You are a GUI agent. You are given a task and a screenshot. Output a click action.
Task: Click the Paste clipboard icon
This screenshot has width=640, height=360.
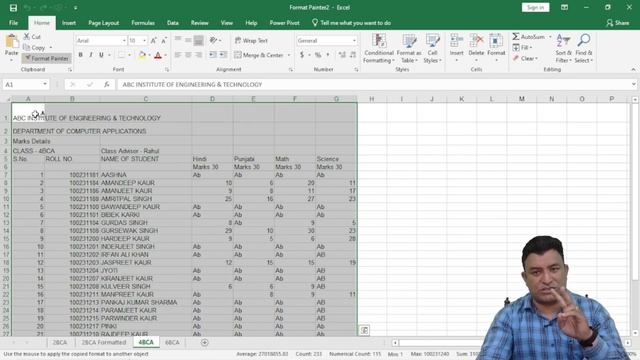click(x=11, y=41)
